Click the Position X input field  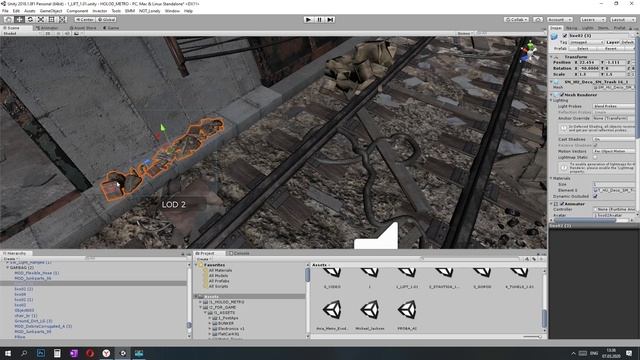coord(590,62)
